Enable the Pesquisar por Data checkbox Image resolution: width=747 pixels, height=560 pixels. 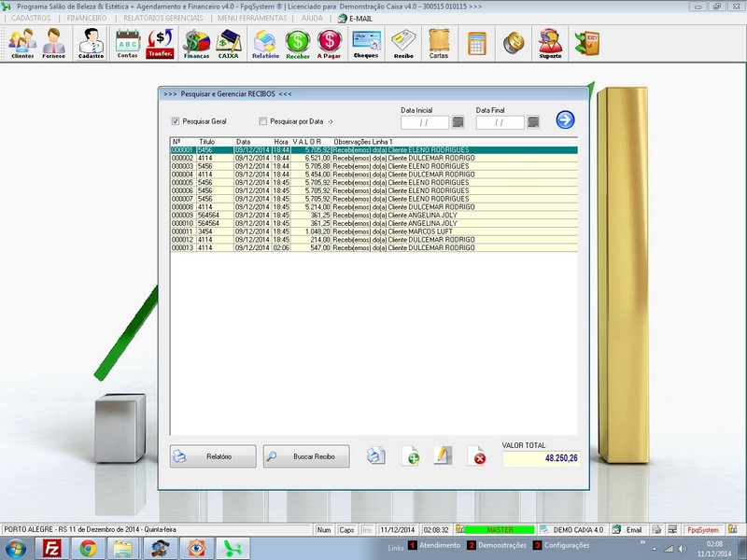point(262,121)
